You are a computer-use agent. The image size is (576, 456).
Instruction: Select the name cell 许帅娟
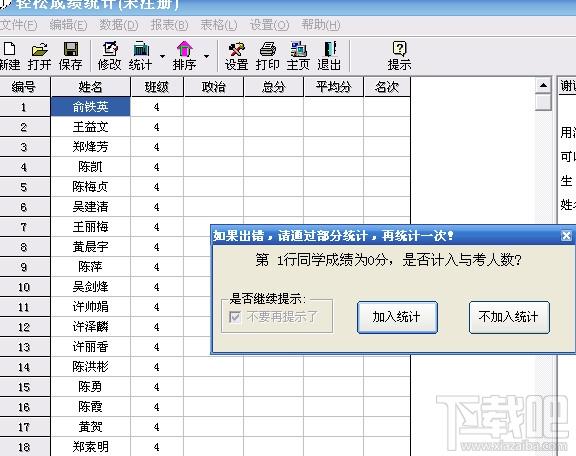(x=90, y=307)
